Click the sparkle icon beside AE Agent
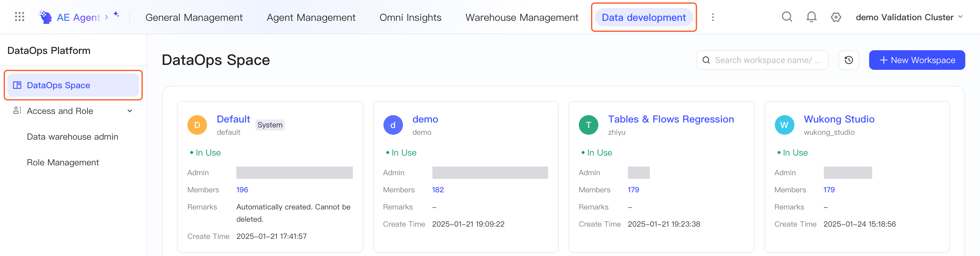 coord(116,14)
